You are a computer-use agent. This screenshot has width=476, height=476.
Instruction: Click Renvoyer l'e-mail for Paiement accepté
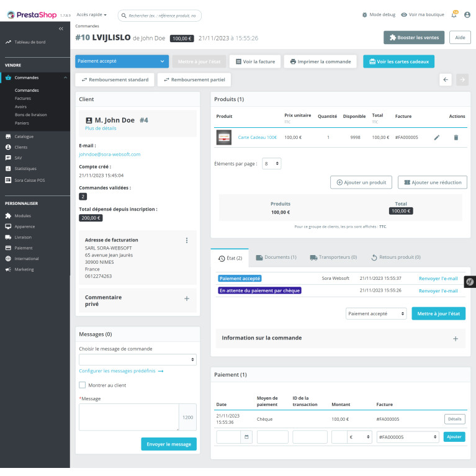(x=438, y=279)
